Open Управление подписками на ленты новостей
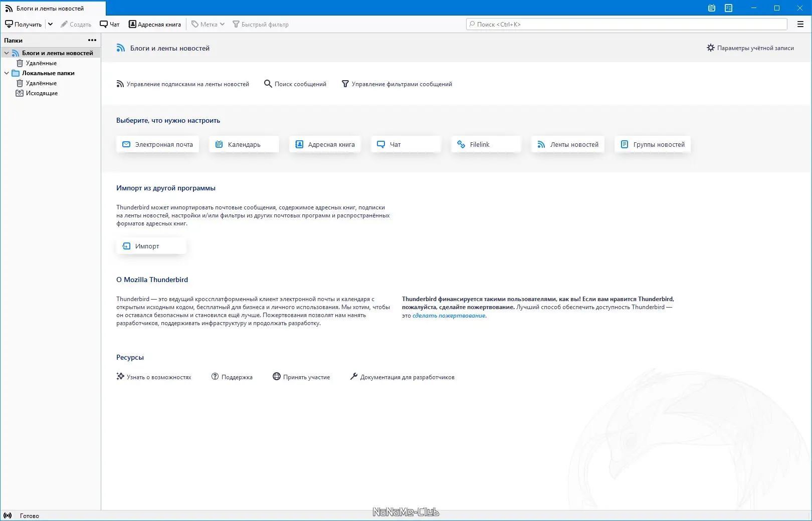 [x=183, y=84]
